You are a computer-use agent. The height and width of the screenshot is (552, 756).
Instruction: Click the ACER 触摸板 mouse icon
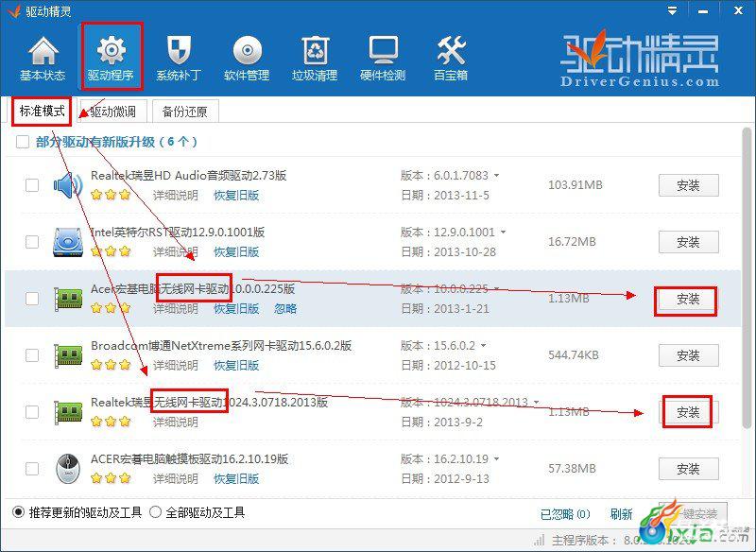pyautogui.click(x=68, y=469)
